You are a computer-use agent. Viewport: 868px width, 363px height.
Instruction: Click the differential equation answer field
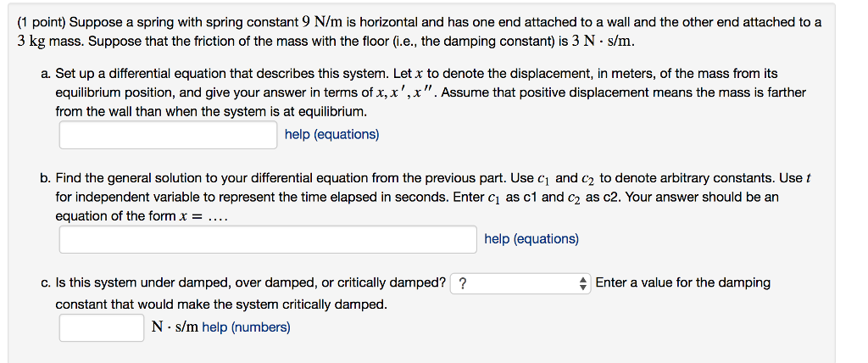tap(168, 135)
